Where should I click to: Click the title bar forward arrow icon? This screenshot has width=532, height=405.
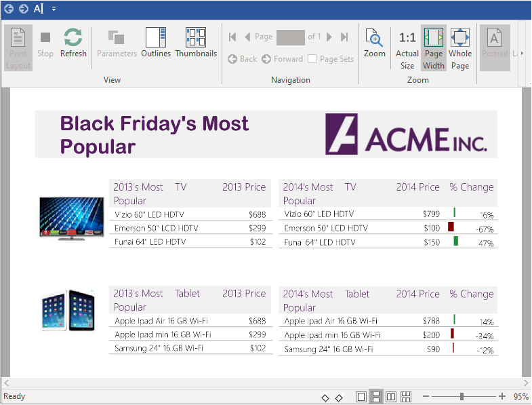[x=23, y=9]
